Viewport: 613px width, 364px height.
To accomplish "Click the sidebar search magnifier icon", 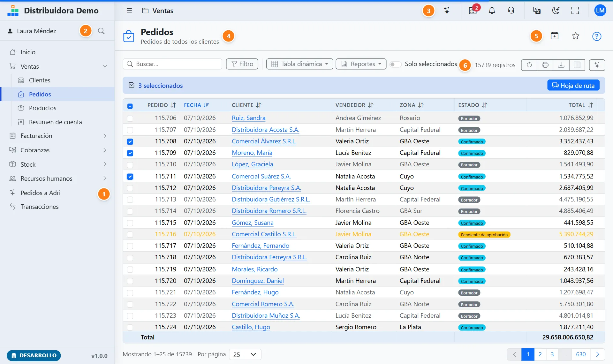I will [101, 31].
